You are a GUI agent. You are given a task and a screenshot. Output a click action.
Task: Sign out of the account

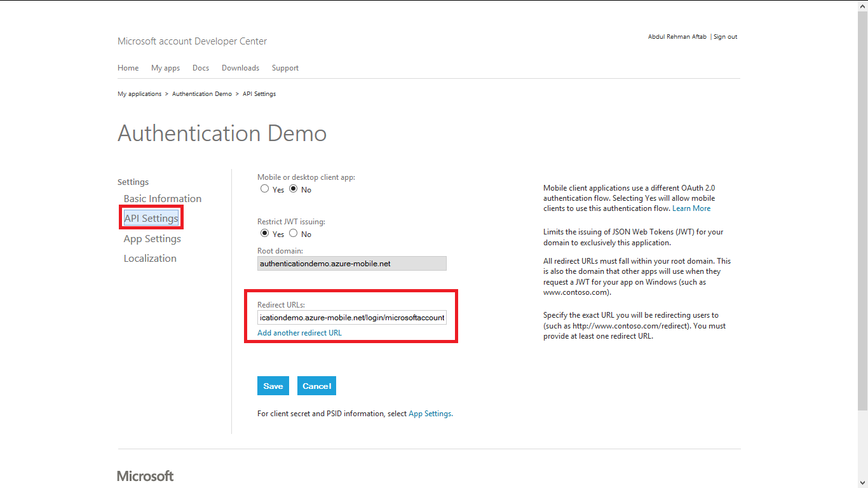tap(725, 37)
